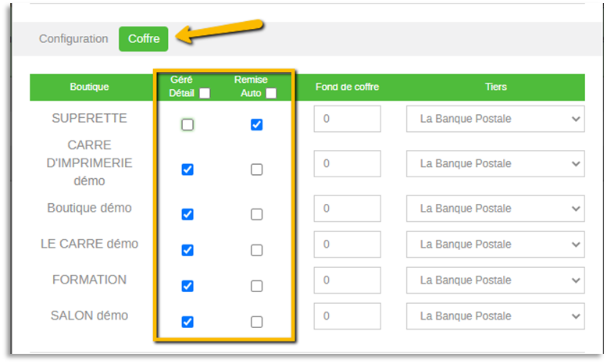Expand the Tiers dropdown for SALON démo
Viewport: 607px width, 364px height.
pos(495,316)
